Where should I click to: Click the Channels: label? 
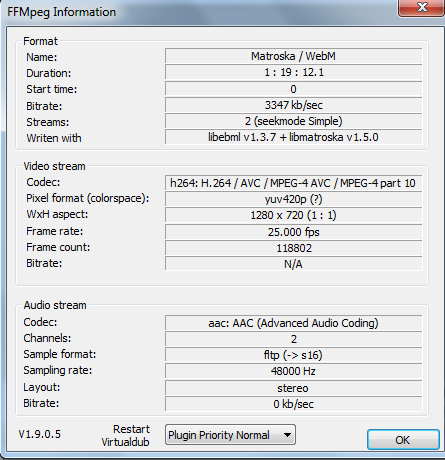[47, 338]
